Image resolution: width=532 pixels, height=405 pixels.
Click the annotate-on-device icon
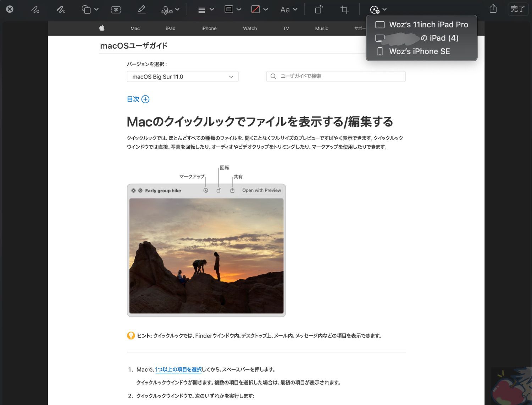[x=375, y=10]
